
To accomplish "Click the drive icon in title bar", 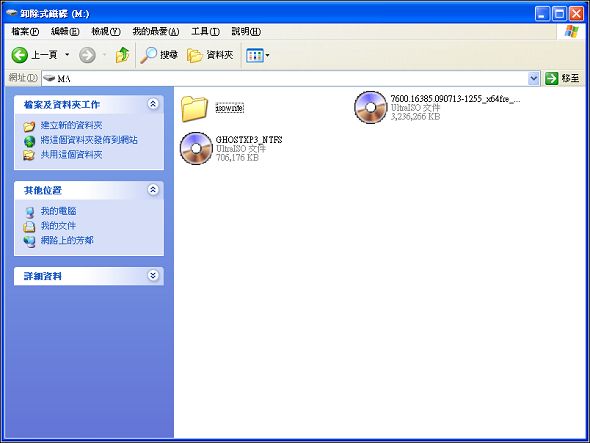I will 12,13.
